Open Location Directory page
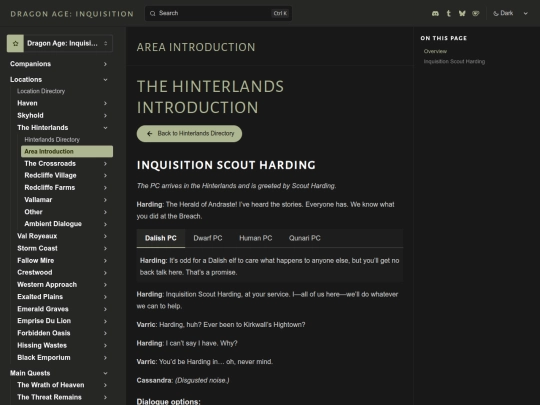The image size is (540, 405). [41, 91]
